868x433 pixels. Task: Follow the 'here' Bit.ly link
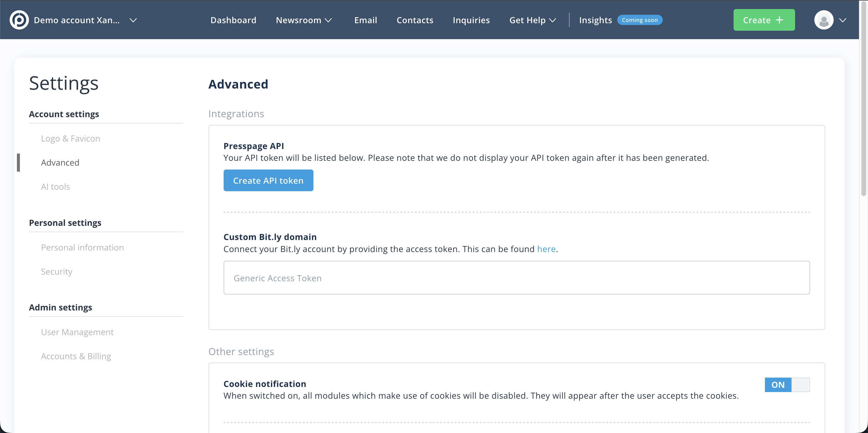click(x=546, y=249)
